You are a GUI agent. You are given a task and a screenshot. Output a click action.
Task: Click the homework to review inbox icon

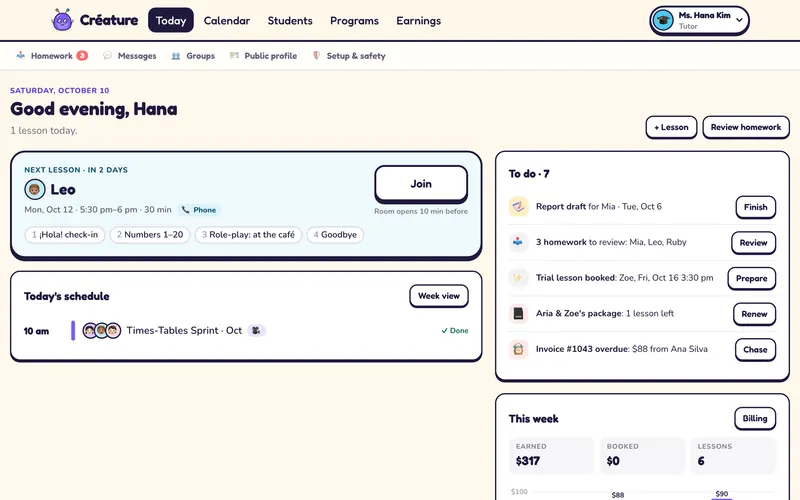click(518, 242)
